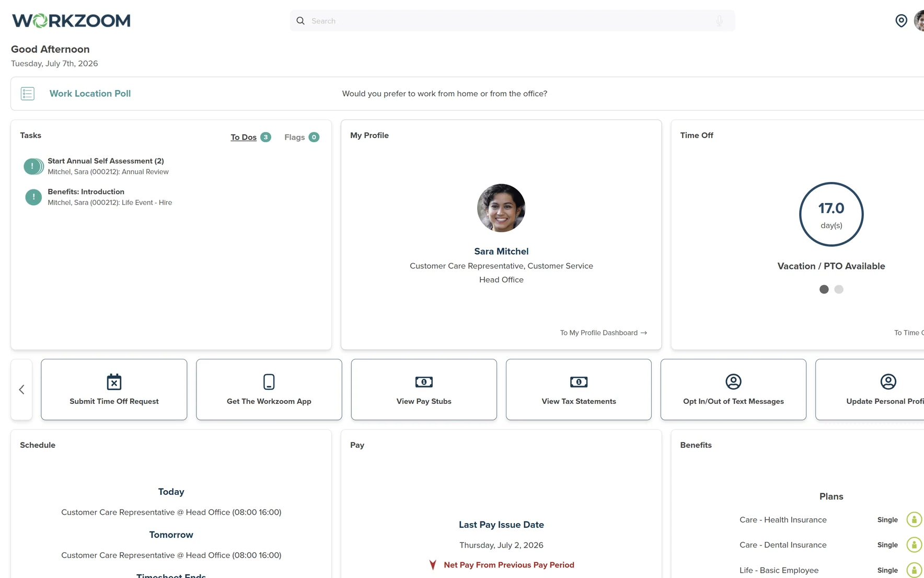
Task: Collapse quick actions with left chevron
Action: click(21, 389)
